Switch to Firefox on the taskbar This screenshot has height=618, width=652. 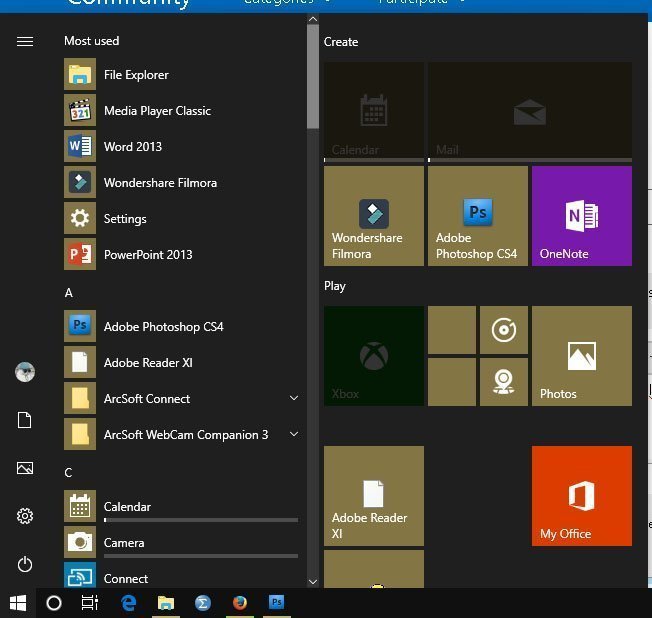(240, 603)
